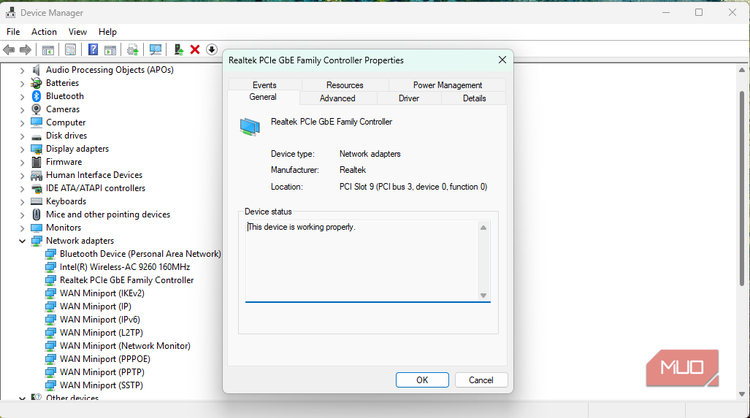The image size is (750, 418).
Task: Click the Forward arrow toolbar icon
Action: 25,49
